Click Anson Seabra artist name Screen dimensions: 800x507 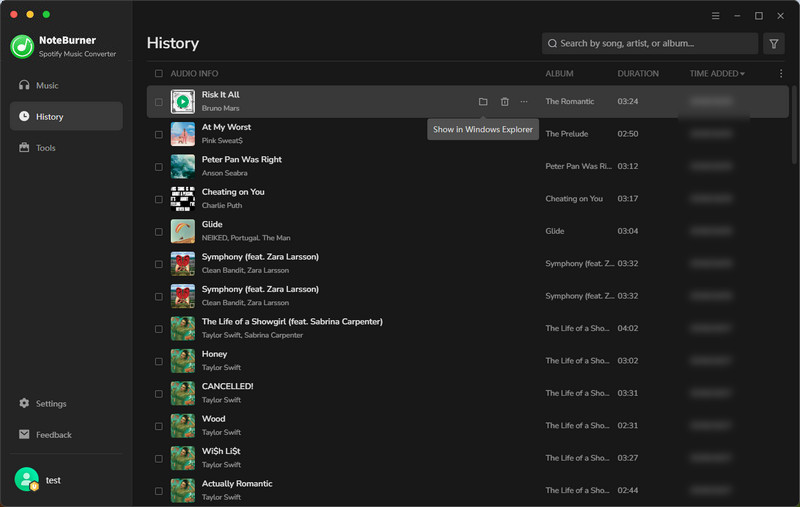[x=224, y=173]
